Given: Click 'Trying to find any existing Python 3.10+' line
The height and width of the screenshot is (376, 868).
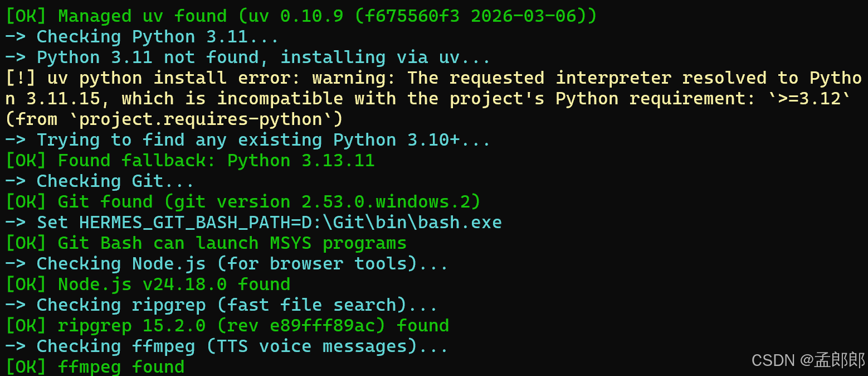Looking at the screenshot, I should 248,140.
